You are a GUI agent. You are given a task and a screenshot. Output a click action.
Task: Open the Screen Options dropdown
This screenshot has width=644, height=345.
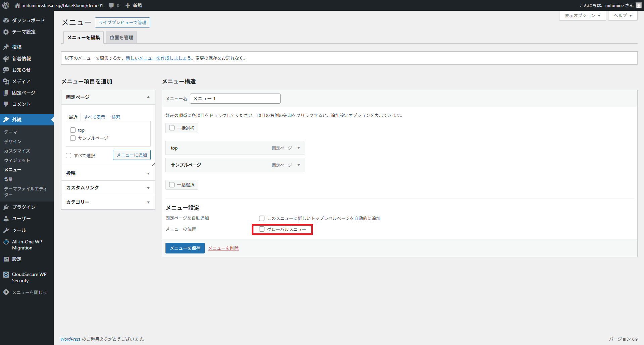pos(582,15)
